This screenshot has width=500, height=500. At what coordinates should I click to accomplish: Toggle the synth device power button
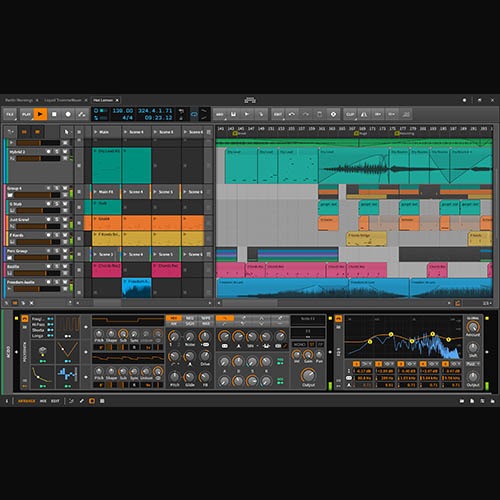25,319
